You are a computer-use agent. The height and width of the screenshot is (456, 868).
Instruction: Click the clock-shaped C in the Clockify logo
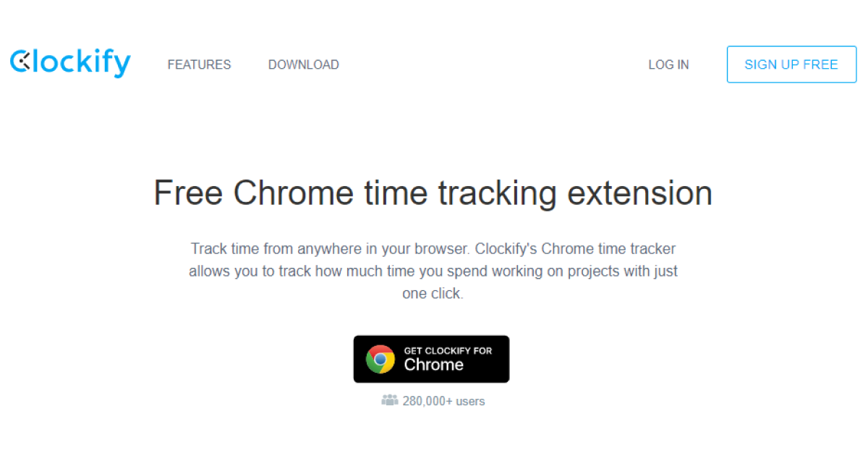[20, 62]
